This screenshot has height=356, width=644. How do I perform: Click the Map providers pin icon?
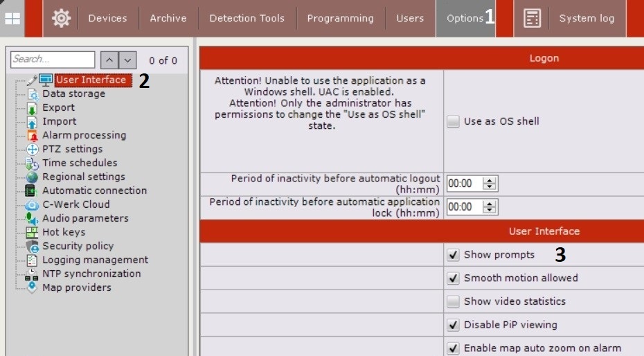click(x=32, y=287)
